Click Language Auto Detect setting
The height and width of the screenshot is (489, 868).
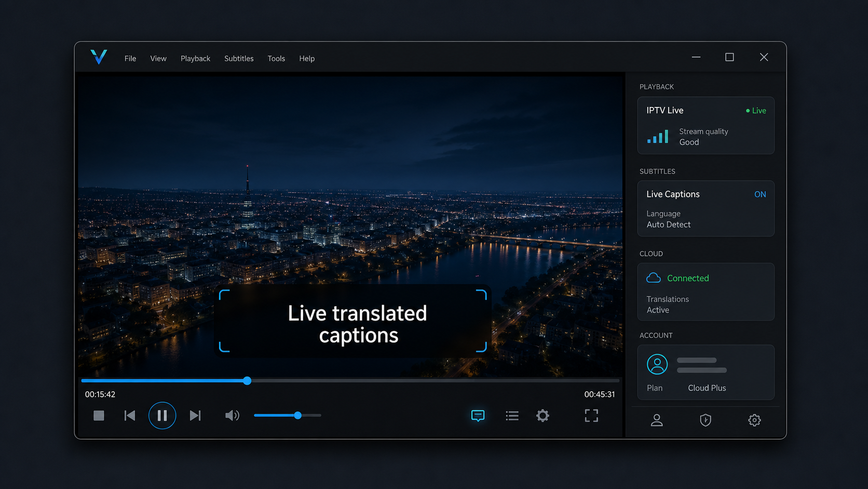[669, 219]
